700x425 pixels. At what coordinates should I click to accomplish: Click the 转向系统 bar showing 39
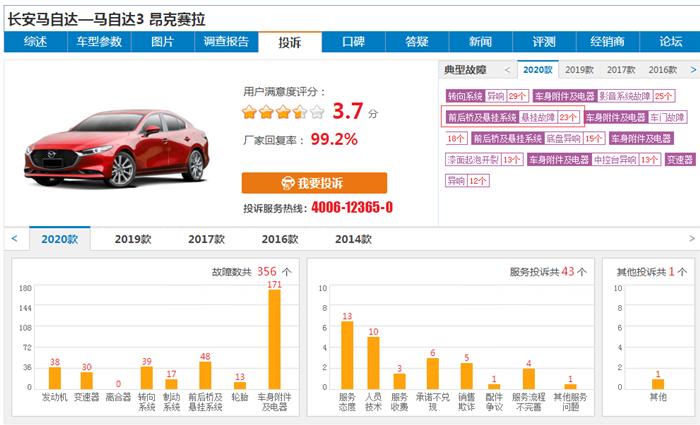[146, 378]
